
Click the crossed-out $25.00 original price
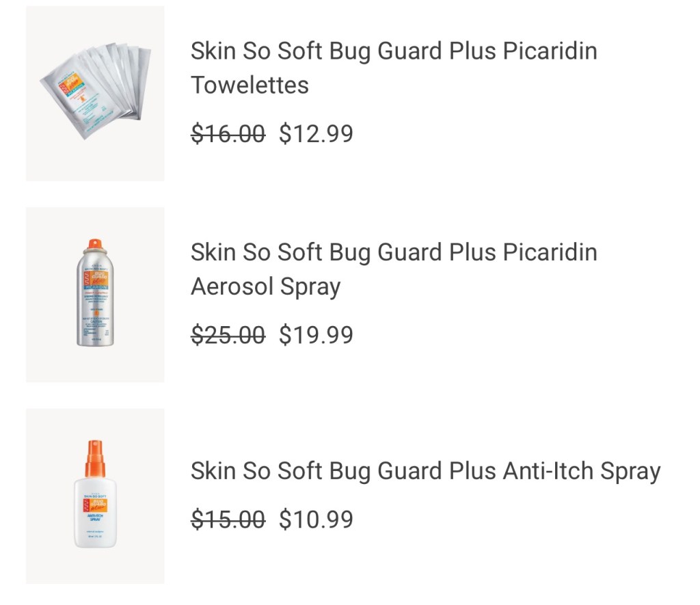pyautogui.click(x=228, y=335)
